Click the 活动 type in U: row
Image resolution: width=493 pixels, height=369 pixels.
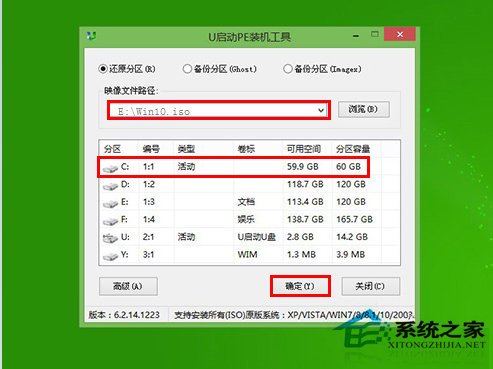click(186, 237)
